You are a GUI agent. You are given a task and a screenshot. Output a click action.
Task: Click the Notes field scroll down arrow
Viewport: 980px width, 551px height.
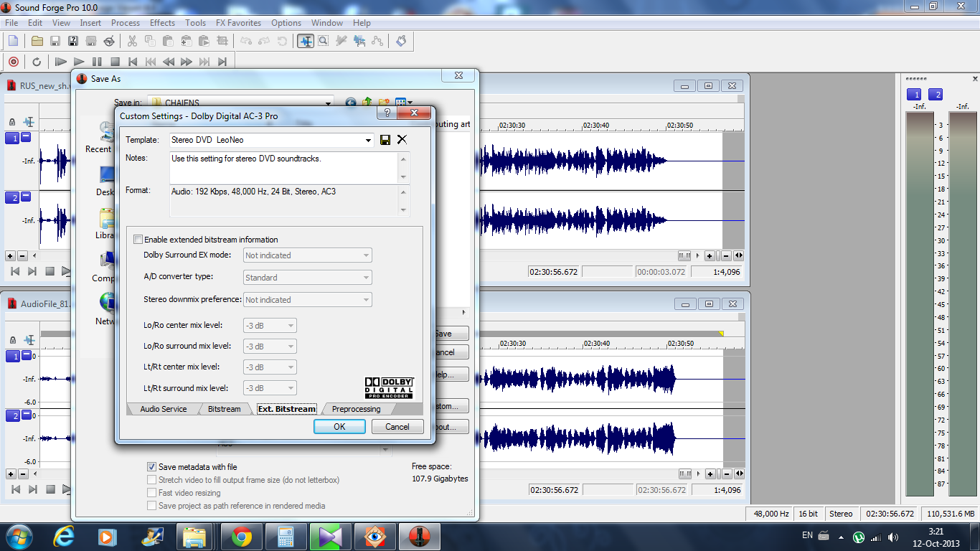(404, 177)
